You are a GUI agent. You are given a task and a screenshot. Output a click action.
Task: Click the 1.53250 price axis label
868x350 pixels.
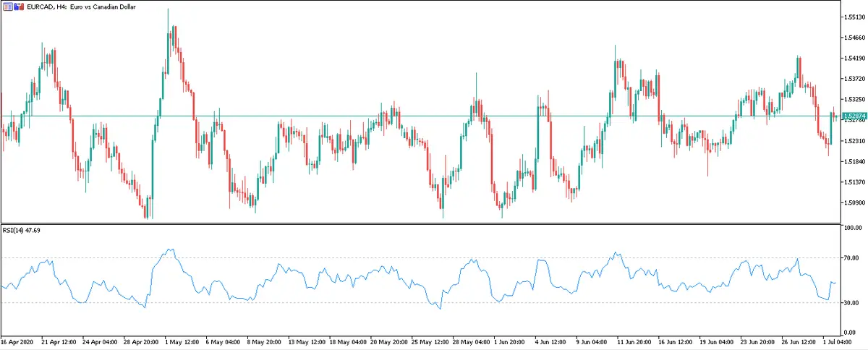point(855,100)
